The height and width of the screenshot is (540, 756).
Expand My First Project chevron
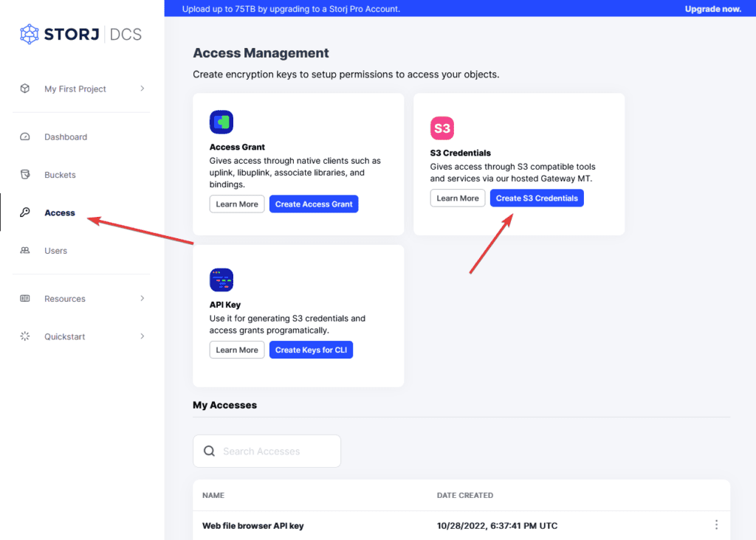tap(142, 89)
